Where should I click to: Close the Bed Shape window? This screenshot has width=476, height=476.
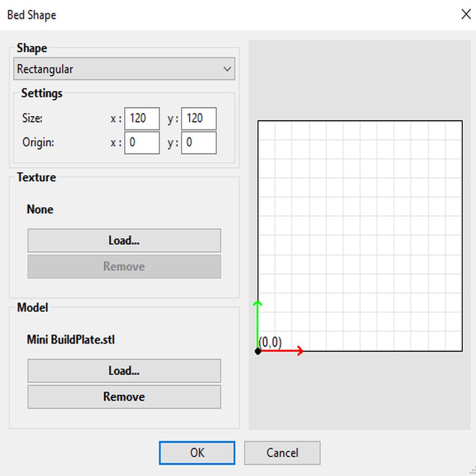pyautogui.click(x=466, y=14)
